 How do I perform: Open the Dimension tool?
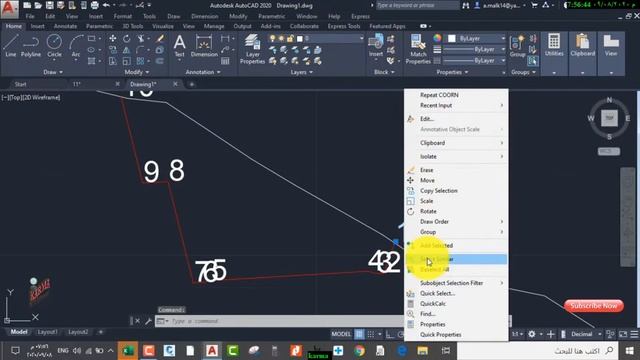[204, 46]
